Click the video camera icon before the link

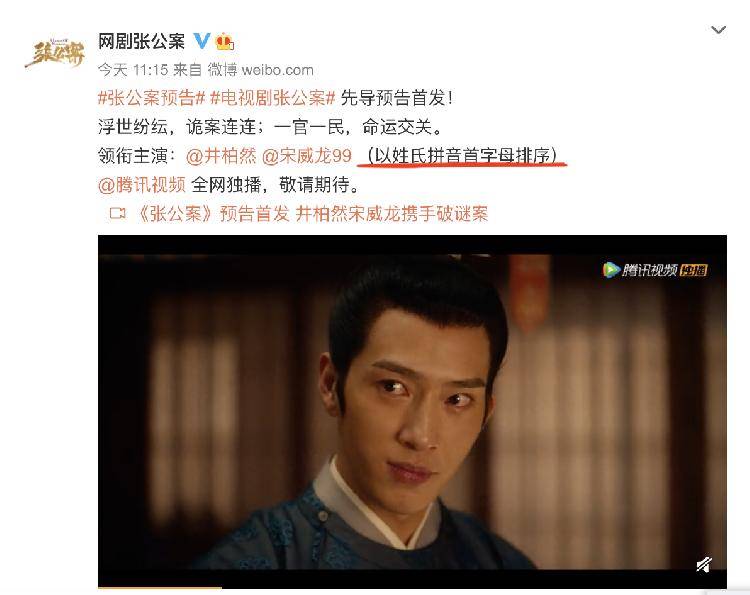coord(117,213)
